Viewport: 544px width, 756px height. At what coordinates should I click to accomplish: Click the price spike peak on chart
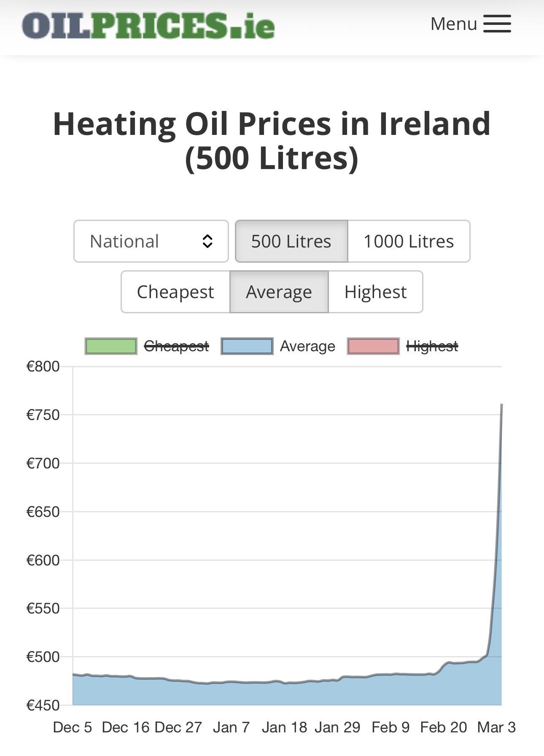pos(501,405)
